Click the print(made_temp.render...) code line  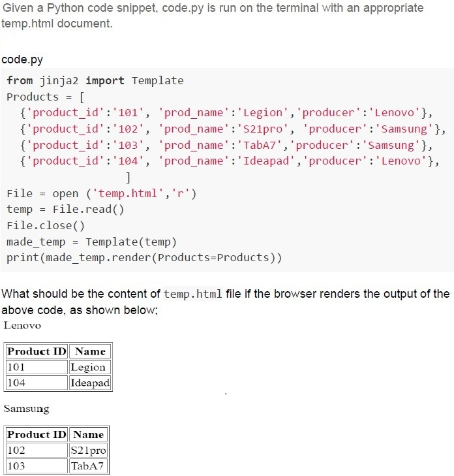(x=144, y=258)
